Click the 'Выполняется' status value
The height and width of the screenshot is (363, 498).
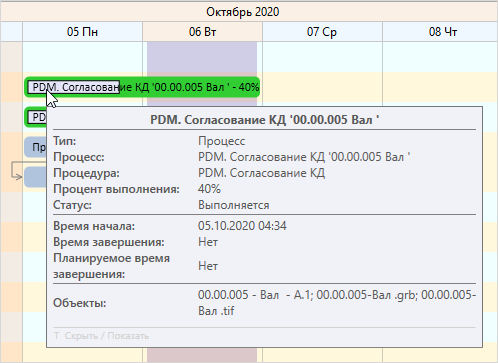234,205
